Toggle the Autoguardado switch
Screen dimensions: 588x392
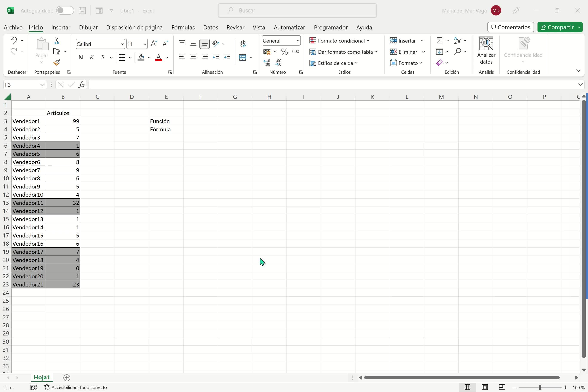[65, 11]
